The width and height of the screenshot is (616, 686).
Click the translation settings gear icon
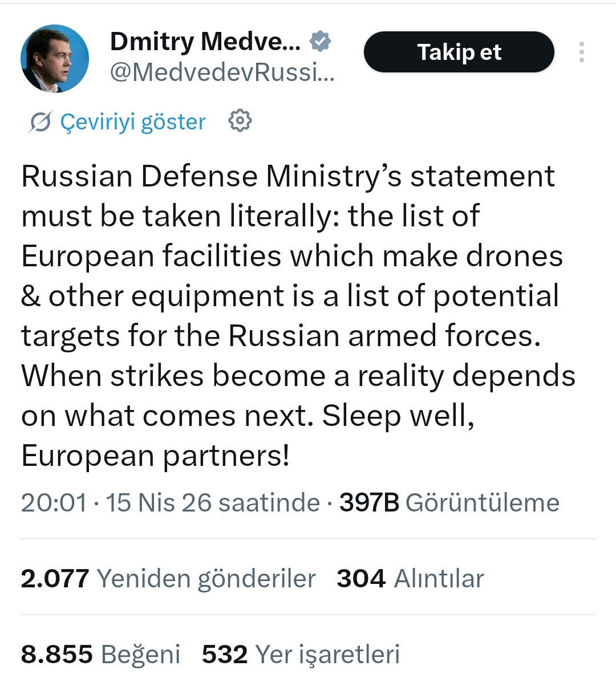coord(240,121)
